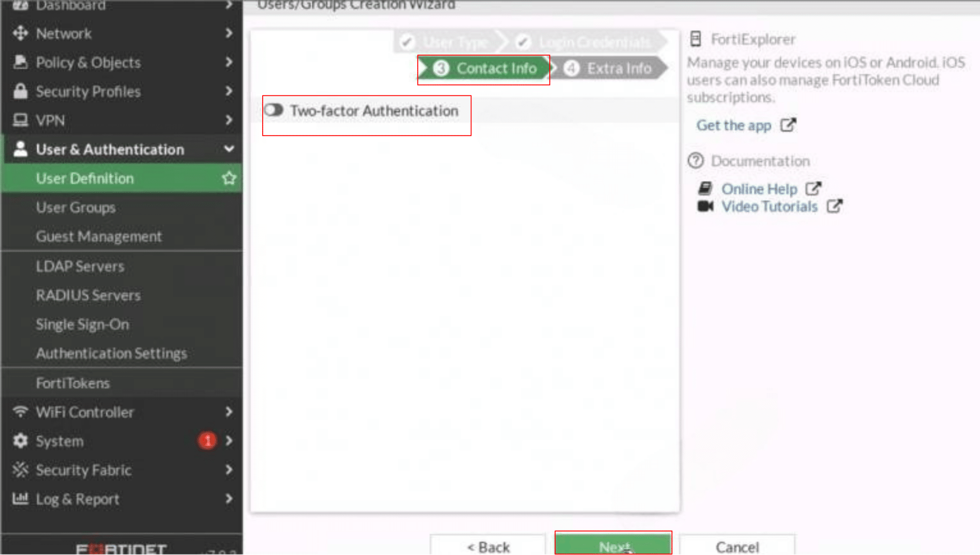Click the red System notification badge

tap(207, 441)
